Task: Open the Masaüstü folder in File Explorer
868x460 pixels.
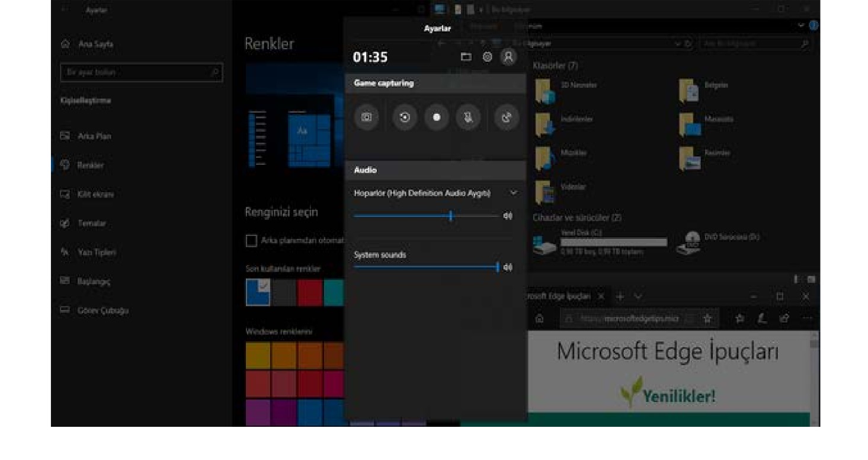Action: [x=707, y=124]
